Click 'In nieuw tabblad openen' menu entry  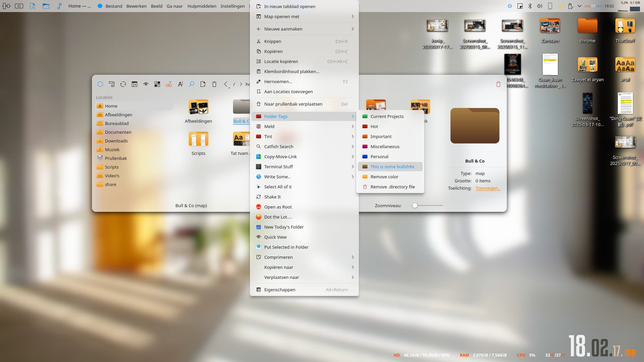304,6
